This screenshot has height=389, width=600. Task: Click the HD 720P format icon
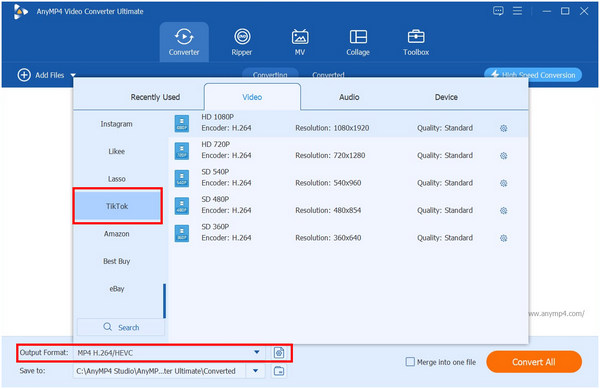(182, 151)
